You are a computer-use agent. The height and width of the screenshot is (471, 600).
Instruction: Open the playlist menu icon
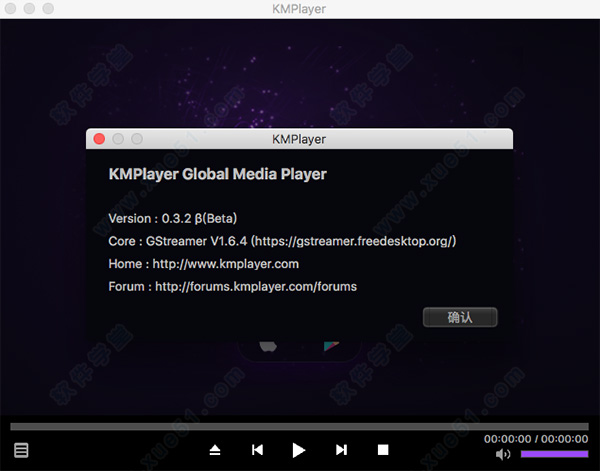21,450
